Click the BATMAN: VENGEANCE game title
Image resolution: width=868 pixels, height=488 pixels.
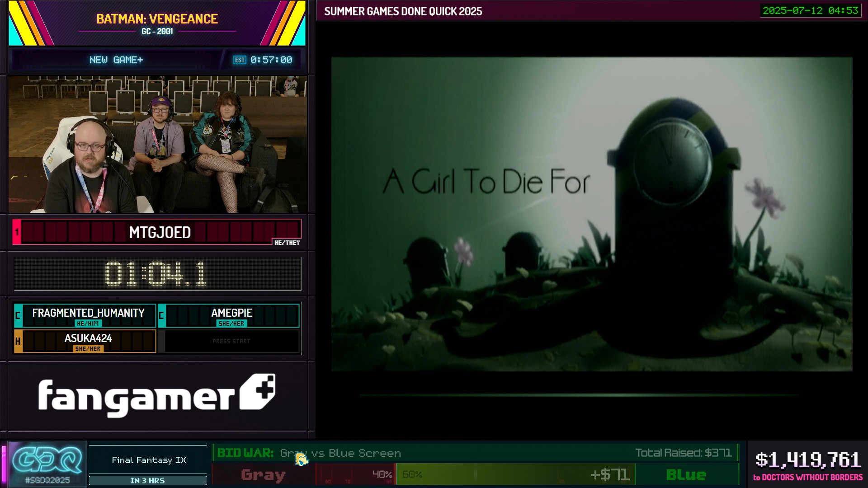[157, 19]
